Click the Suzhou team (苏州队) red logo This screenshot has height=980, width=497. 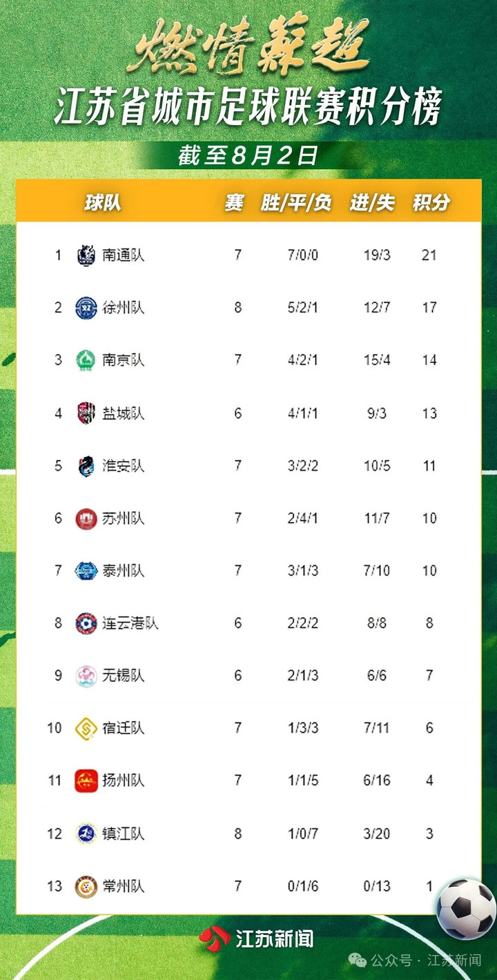pyautogui.click(x=86, y=518)
